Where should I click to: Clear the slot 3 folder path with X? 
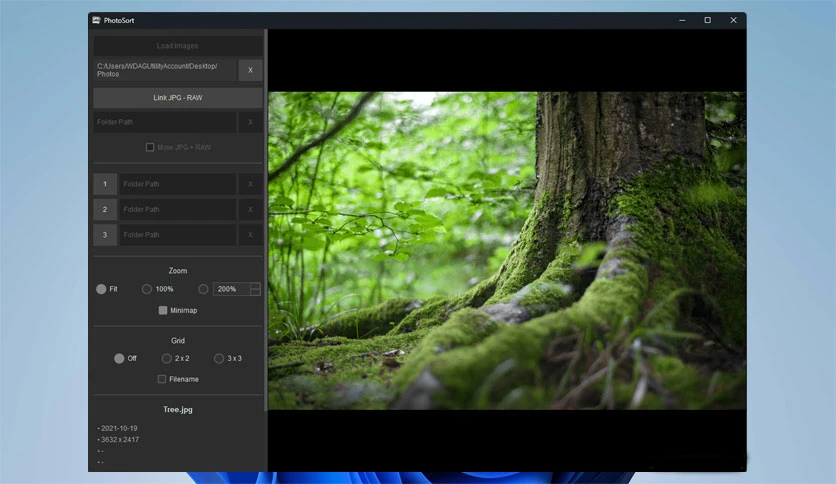[x=250, y=235]
